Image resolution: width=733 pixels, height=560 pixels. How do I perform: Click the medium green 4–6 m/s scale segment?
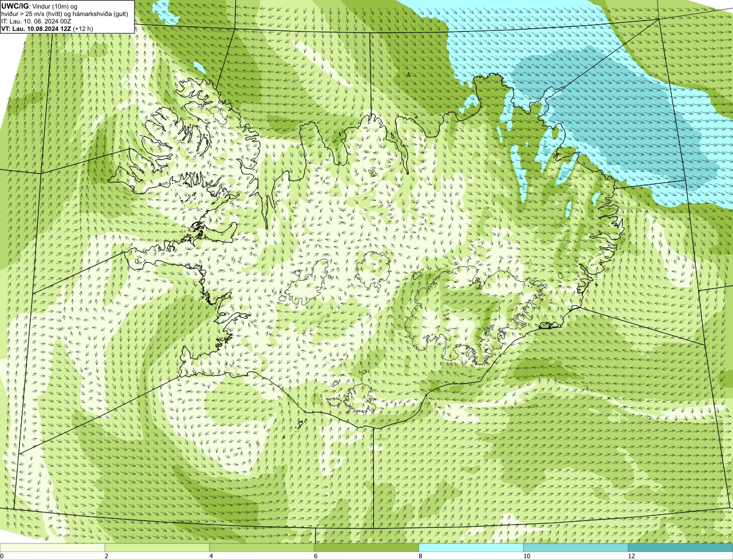click(262, 547)
